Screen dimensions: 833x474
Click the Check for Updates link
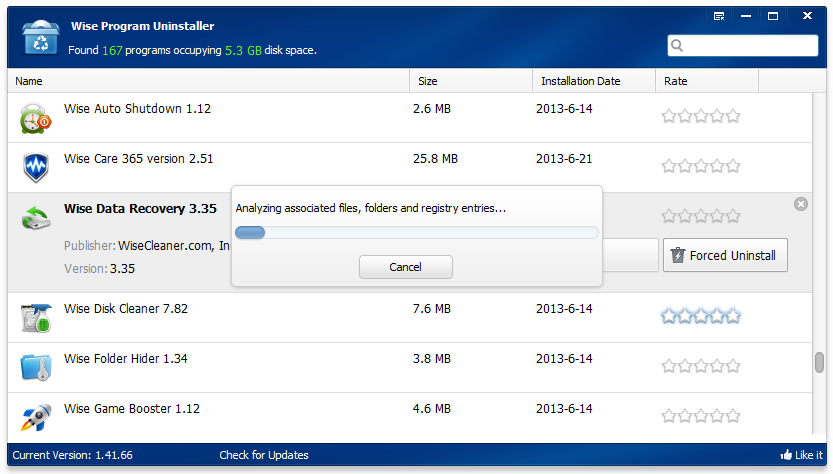pos(264,455)
